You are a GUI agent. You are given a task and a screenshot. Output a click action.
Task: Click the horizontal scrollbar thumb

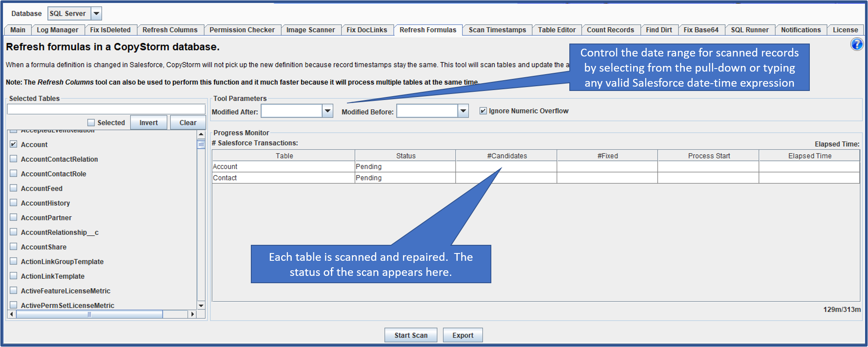(x=89, y=314)
